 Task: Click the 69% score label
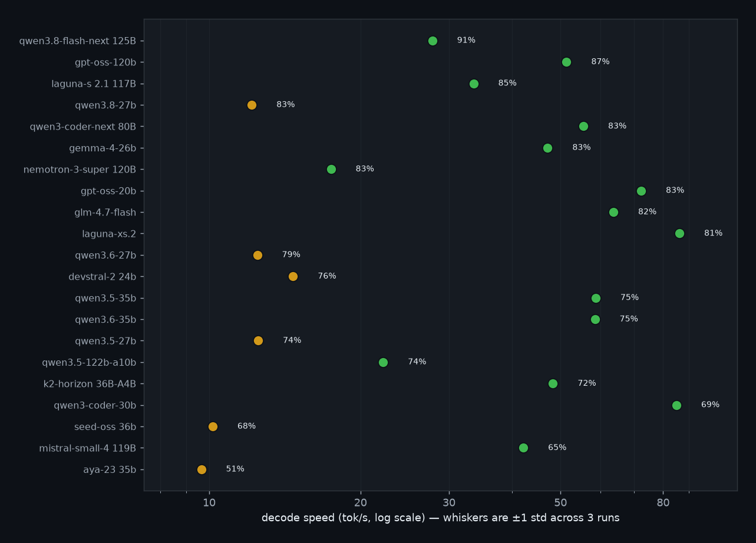click(710, 405)
